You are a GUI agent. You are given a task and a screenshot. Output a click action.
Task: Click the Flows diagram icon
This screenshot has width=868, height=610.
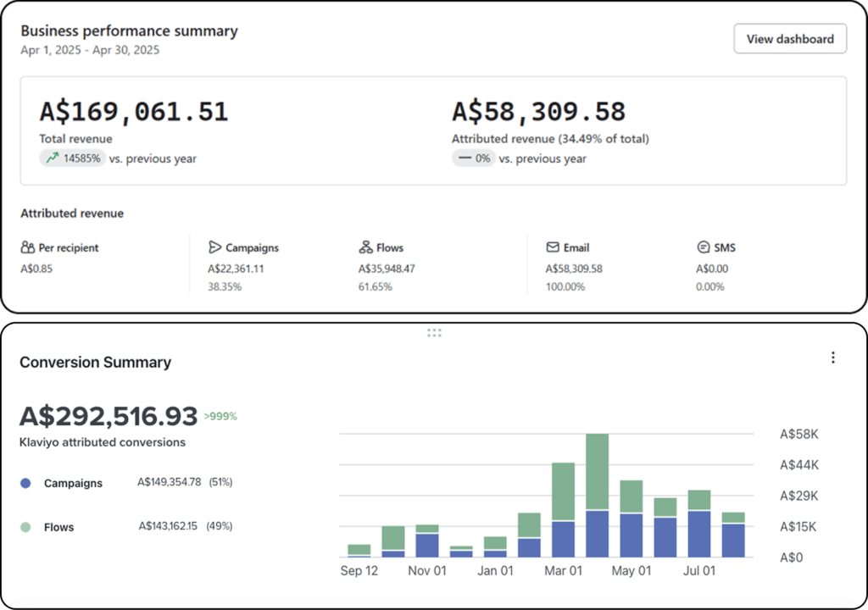365,248
